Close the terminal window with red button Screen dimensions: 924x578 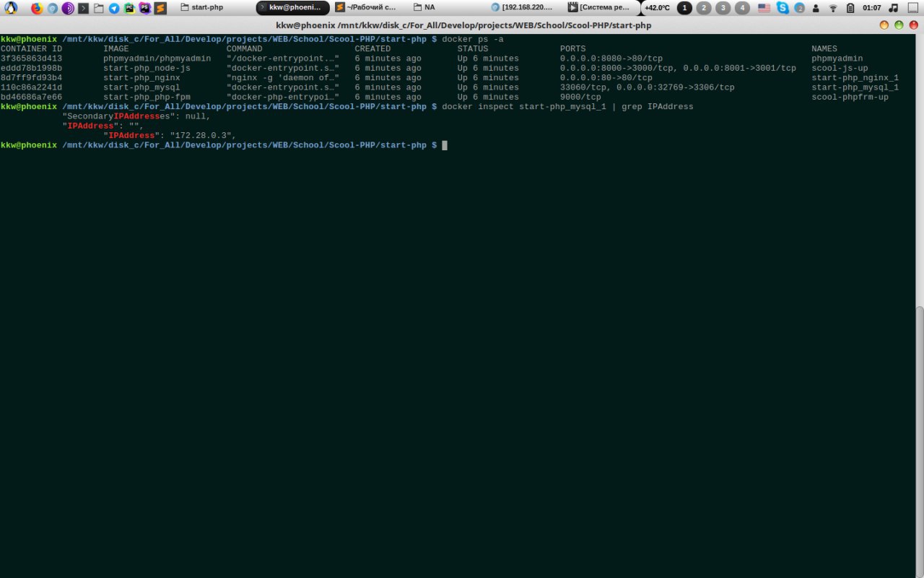tap(913, 25)
